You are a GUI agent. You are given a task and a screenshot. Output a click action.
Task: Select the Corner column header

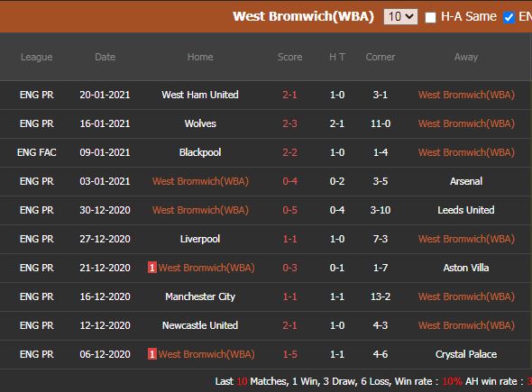[381, 57]
